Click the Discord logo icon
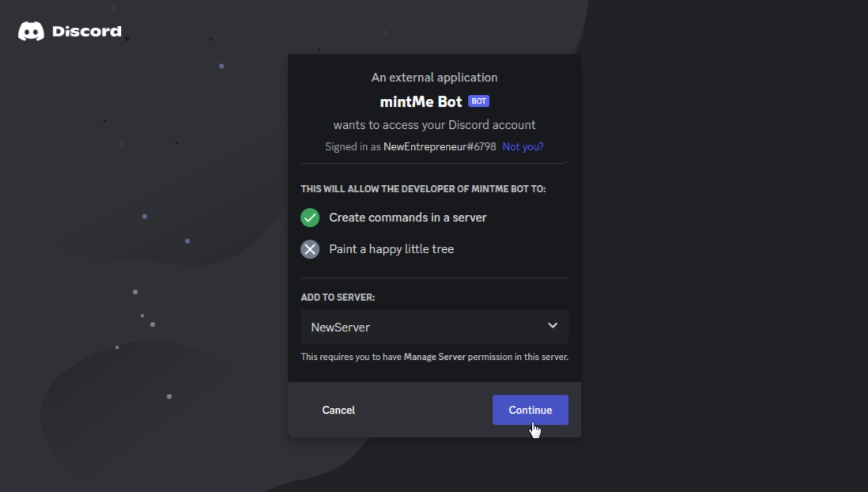Viewport: 868px width, 492px height. click(31, 32)
